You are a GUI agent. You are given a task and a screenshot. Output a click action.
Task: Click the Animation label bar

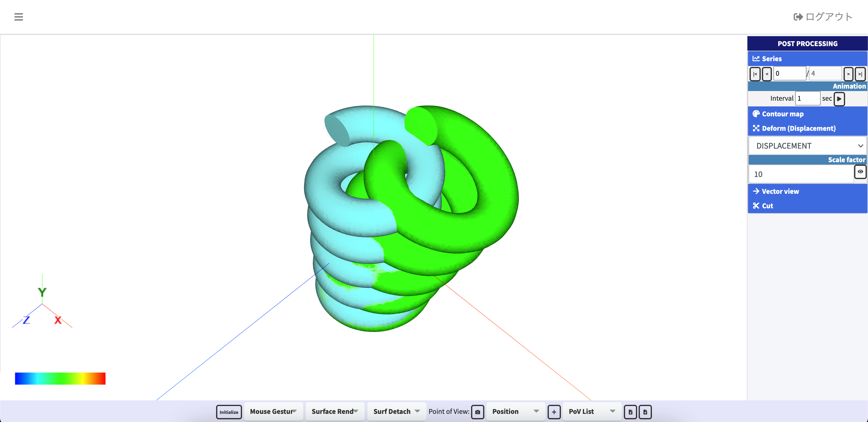[x=807, y=86]
